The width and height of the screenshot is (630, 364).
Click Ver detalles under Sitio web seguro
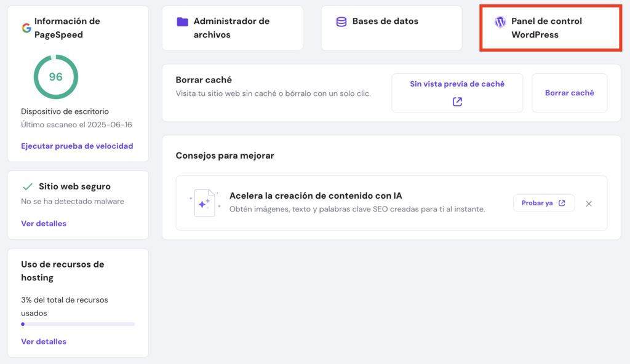(x=44, y=223)
